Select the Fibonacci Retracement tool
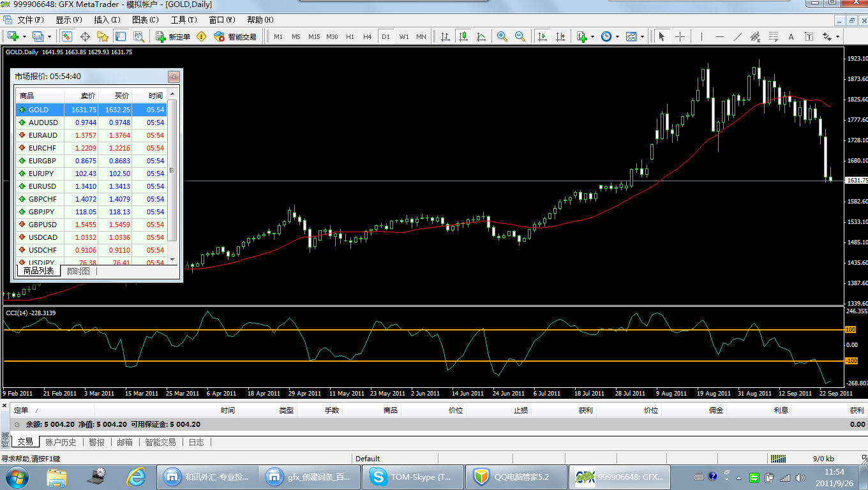This screenshot has width=868, height=490. point(774,36)
